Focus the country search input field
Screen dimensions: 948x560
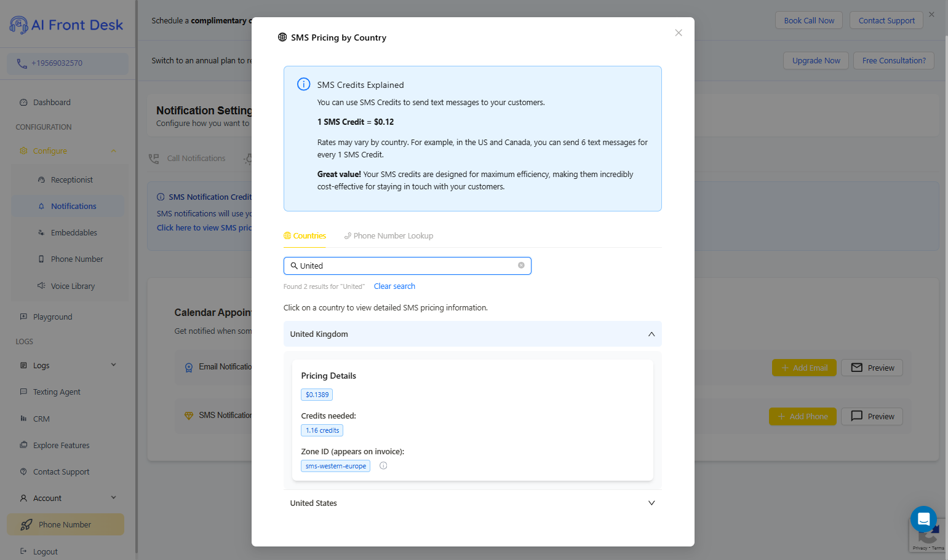407,266
